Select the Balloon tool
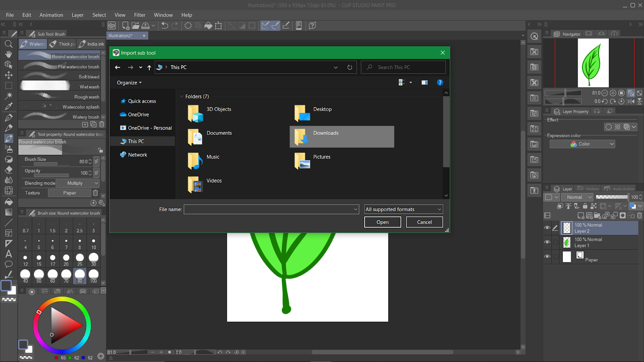This screenshot has height=362, width=644. [8, 264]
